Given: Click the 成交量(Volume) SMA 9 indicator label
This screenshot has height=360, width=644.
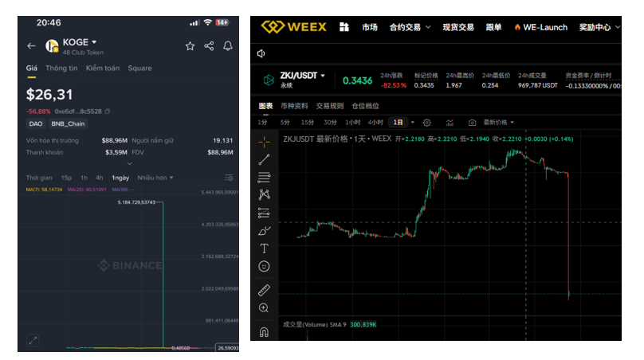Looking at the screenshot, I should click(x=315, y=325).
